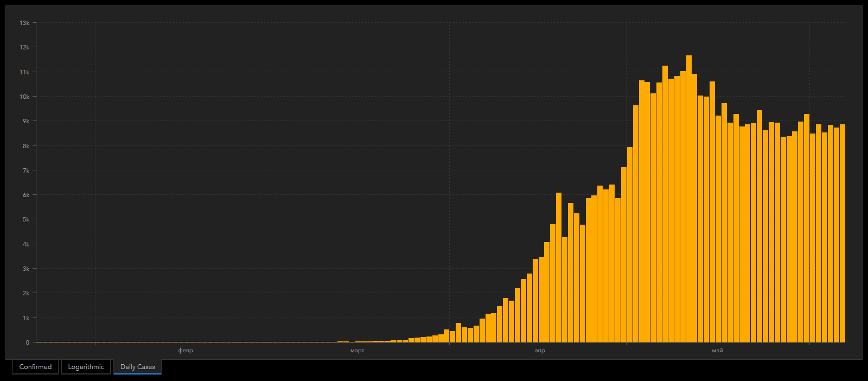Click the tallest bar in the chart

688,201
